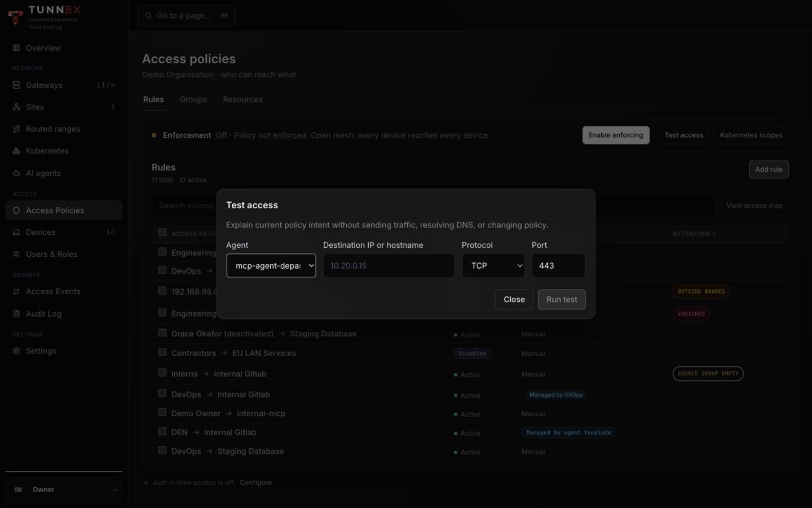The width and height of the screenshot is (812, 508).
Task: Click the Run test button
Action: tap(562, 300)
